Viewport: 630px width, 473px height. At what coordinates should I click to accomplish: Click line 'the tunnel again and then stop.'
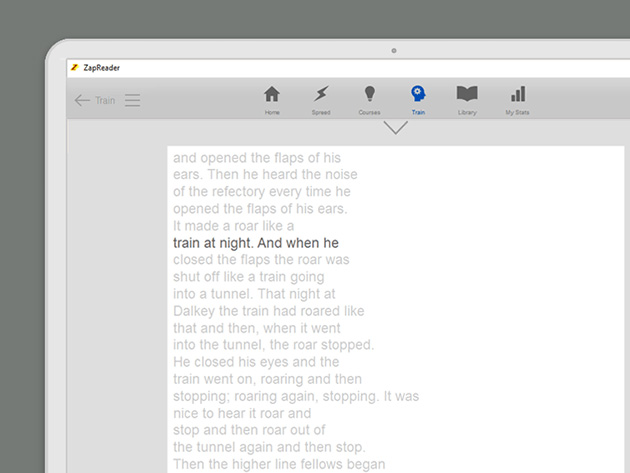tap(269, 447)
